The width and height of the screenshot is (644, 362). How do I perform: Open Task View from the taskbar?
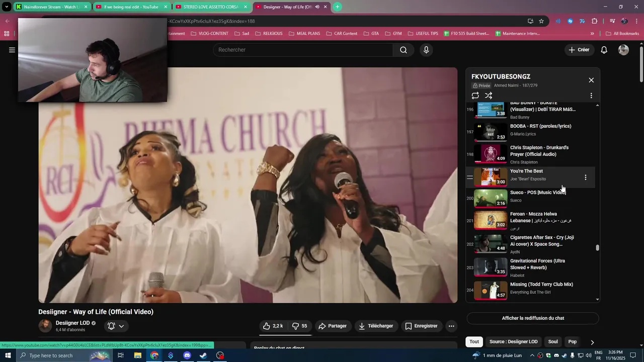coord(121,355)
